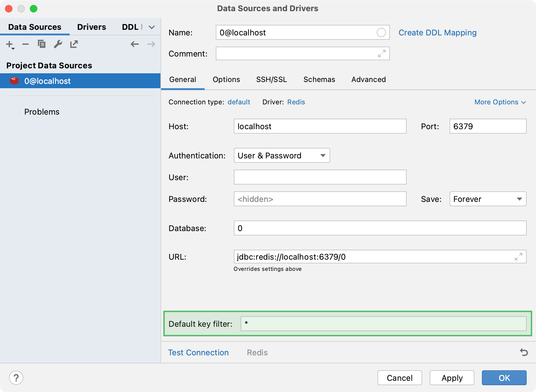
Task: Click into the Default key filter field
Action: click(383, 324)
